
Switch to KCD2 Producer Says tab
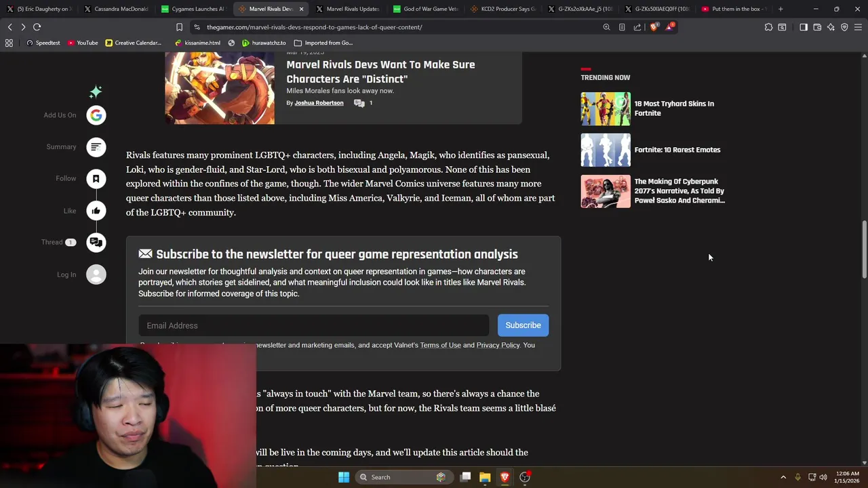click(x=503, y=9)
